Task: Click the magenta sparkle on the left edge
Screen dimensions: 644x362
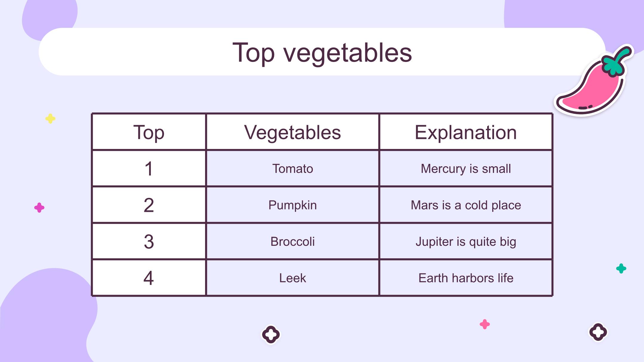Action: tap(39, 207)
